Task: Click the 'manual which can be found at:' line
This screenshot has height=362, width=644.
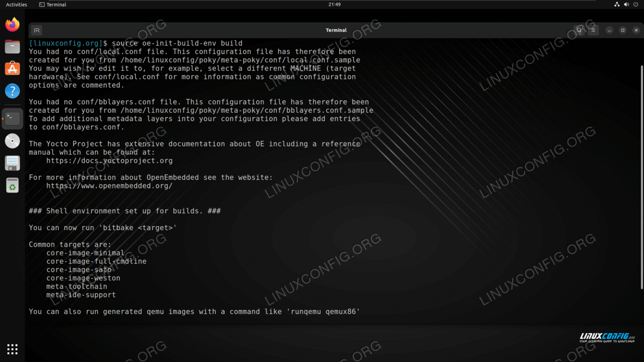Action: pyautogui.click(x=92, y=152)
